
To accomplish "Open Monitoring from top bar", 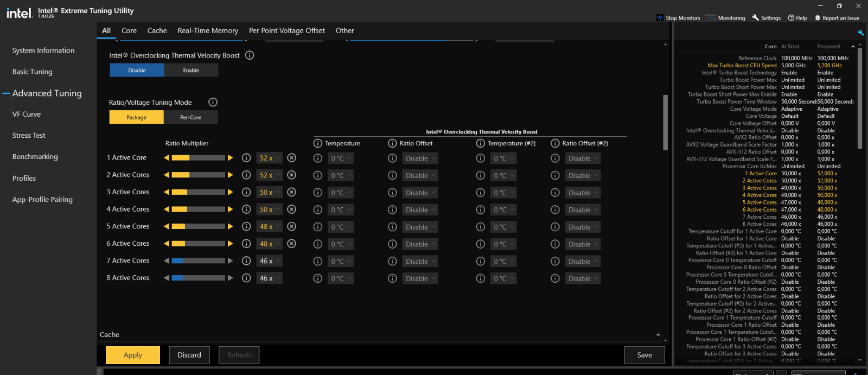I will tap(725, 18).
